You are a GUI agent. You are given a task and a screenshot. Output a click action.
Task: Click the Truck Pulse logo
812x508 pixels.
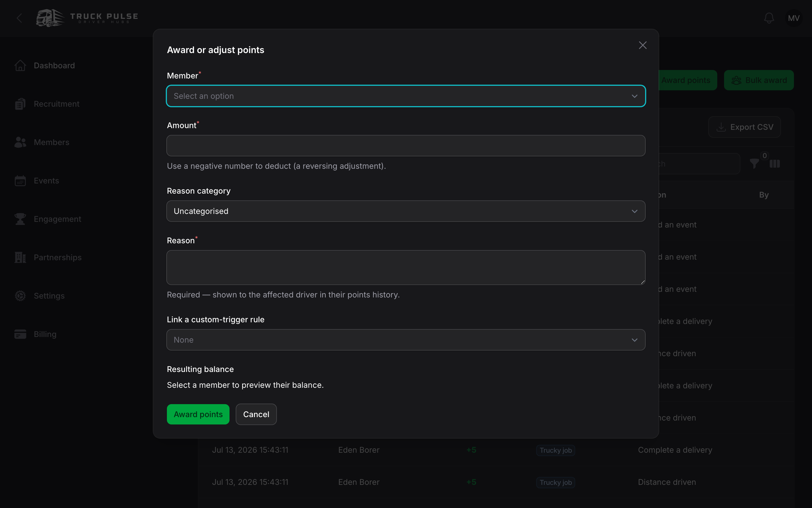pyautogui.click(x=87, y=18)
